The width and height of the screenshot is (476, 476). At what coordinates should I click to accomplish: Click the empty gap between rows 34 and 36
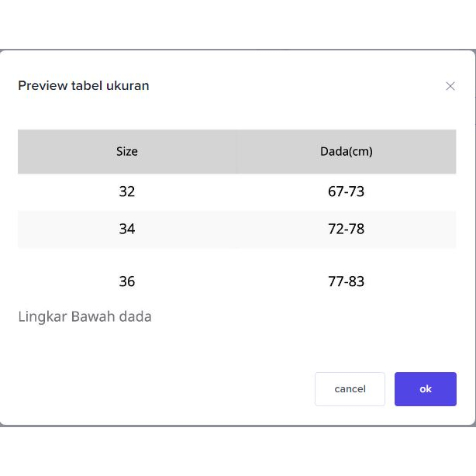point(236,257)
